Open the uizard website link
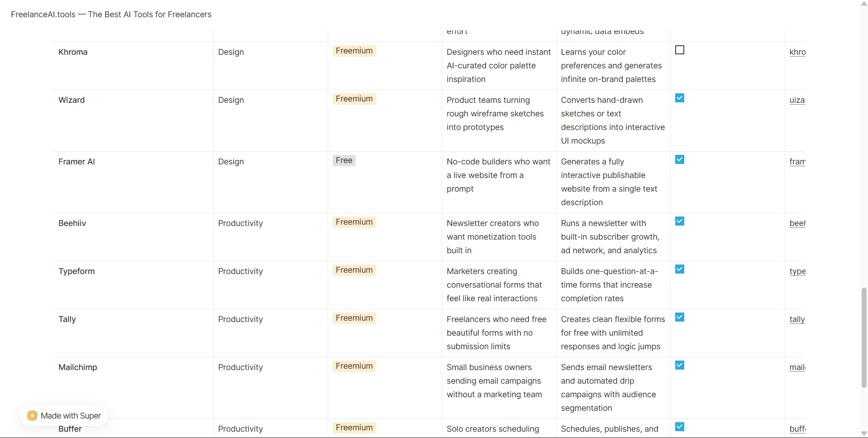Viewport: 868px width, 438px height. [798, 100]
